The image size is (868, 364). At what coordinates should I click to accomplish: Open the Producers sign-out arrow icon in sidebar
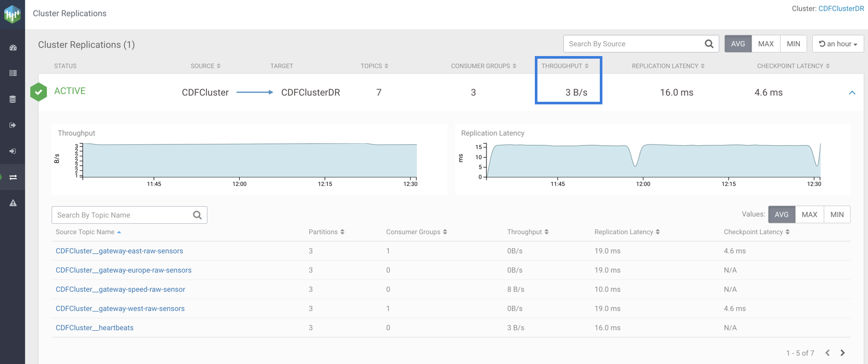tap(13, 125)
